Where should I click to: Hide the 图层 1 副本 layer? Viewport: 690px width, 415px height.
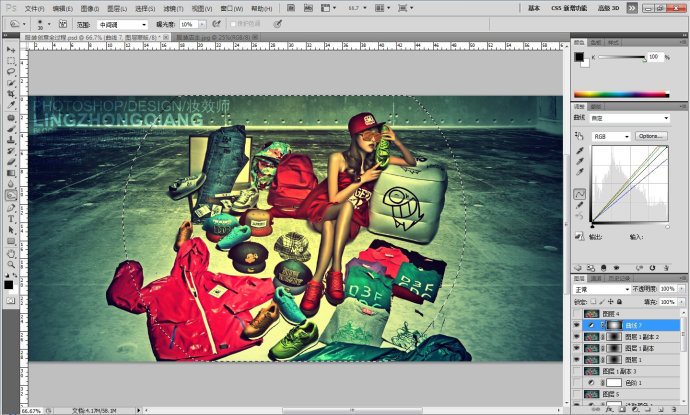[576, 348]
